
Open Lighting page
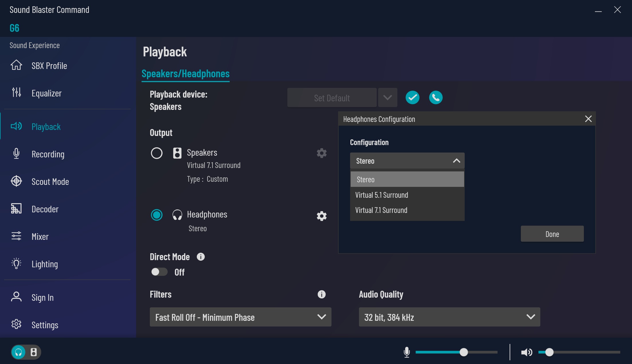[45, 264]
